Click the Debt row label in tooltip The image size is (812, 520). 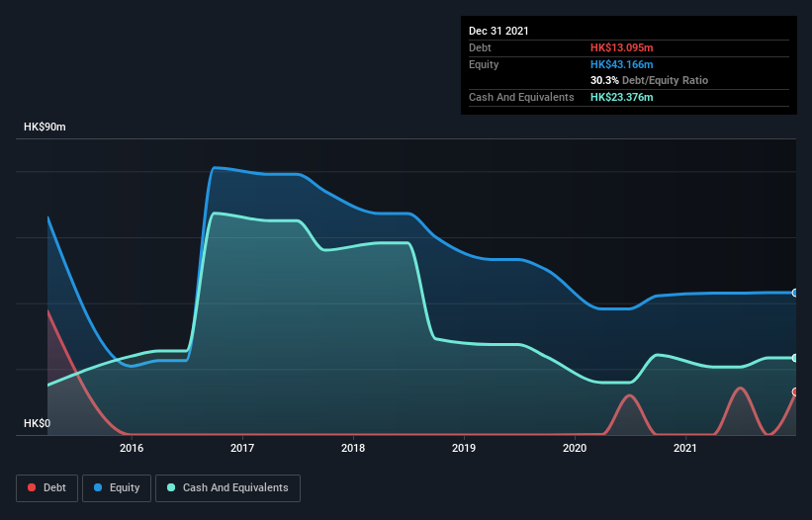[x=480, y=47]
